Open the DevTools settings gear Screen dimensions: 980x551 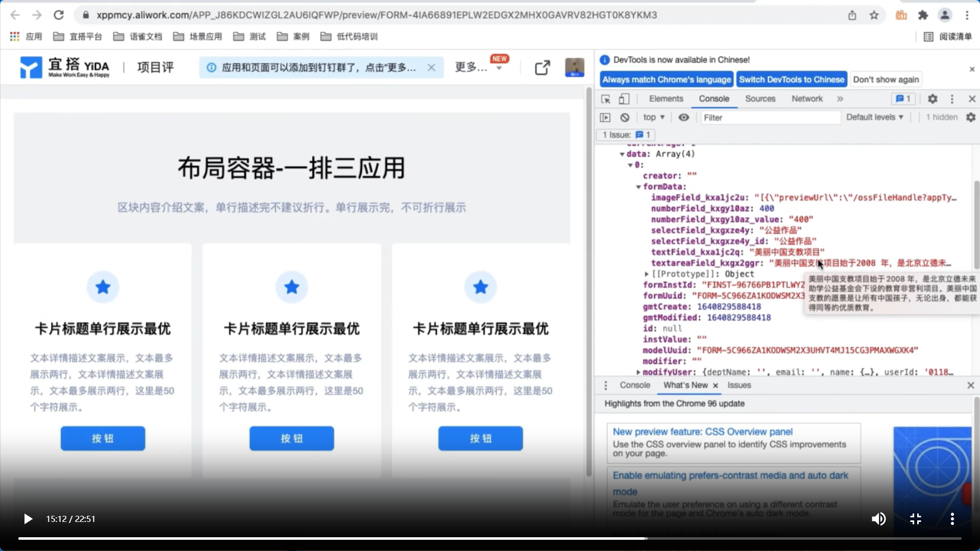(933, 99)
